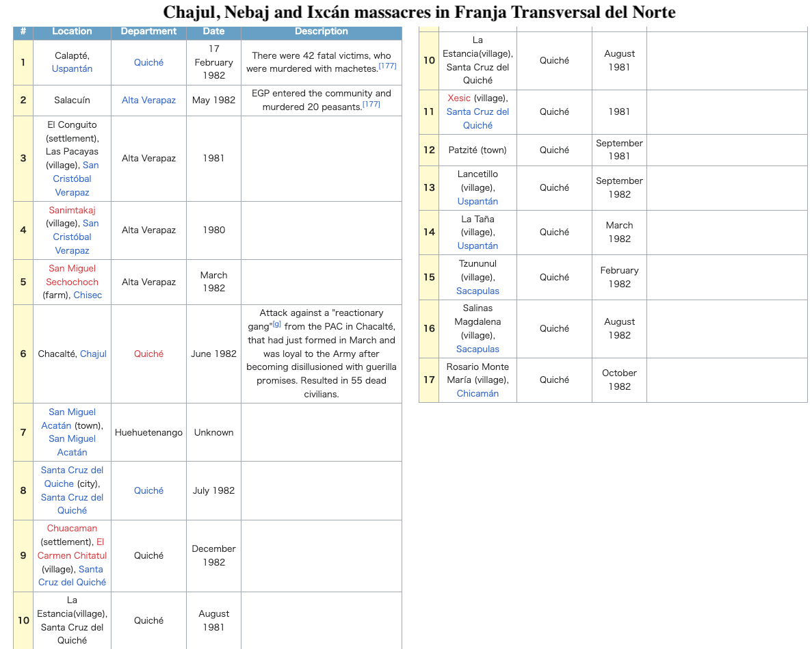This screenshot has width=812, height=649.
Task: Click the 'Unknown' date cell
Action: [214, 433]
